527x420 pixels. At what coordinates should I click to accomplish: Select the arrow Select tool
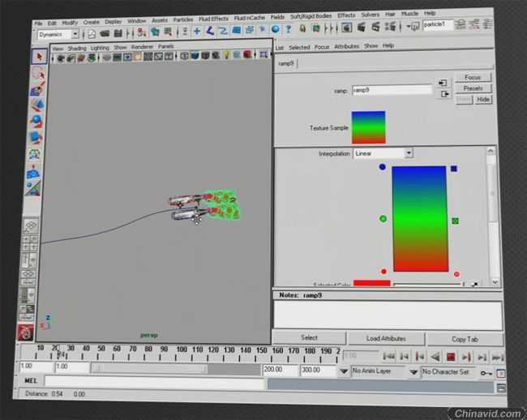(38, 56)
